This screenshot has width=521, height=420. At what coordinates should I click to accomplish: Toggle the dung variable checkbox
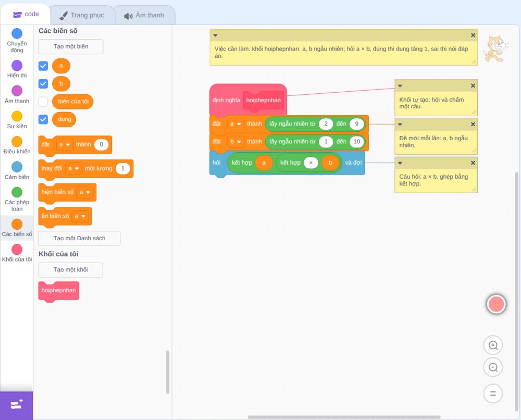43,119
